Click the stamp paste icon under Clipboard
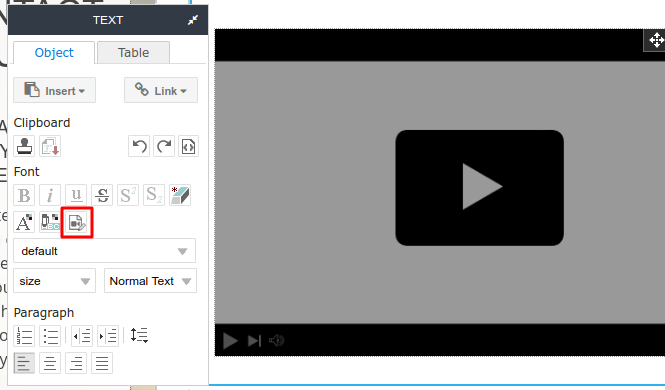The height and width of the screenshot is (390, 665). [24, 146]
